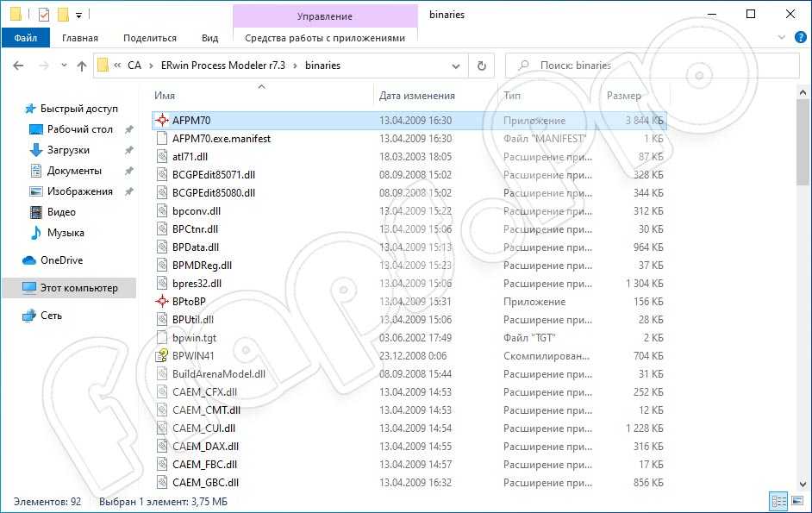Click the Videos film icon in the sidebar
Viewport: 812px width, 513px height.
tap(35, 212)
